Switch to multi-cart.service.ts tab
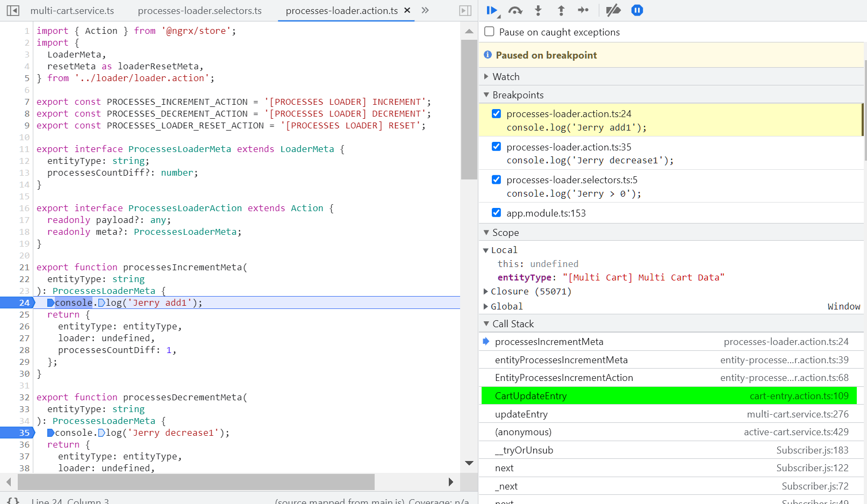 pyautogui.click(x=72, y=11)
